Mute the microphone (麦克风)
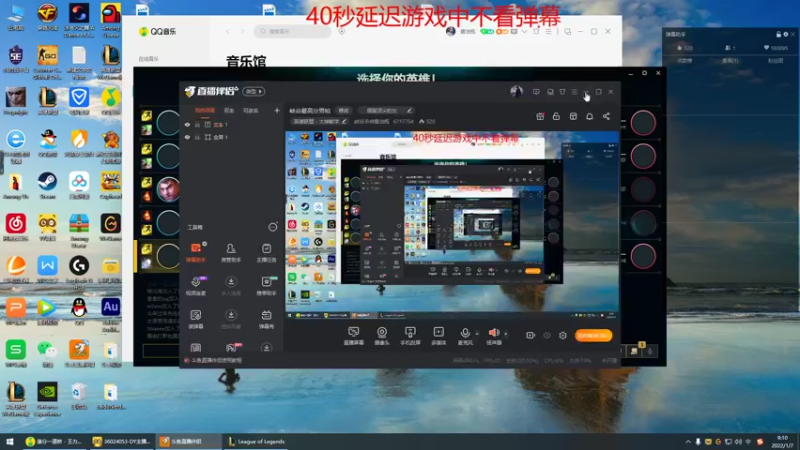Screen dimensions: 800x450 click(465, 336)
